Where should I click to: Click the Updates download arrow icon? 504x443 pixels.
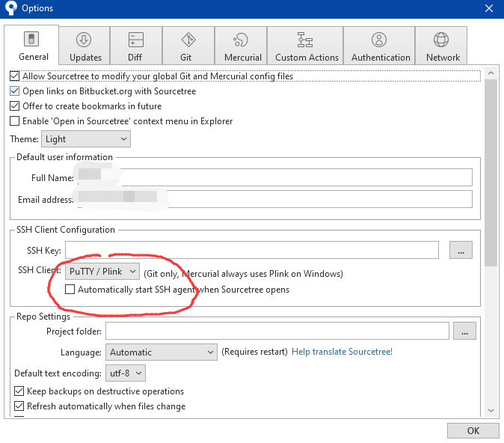pyautogui.click(x=84, y=40)
